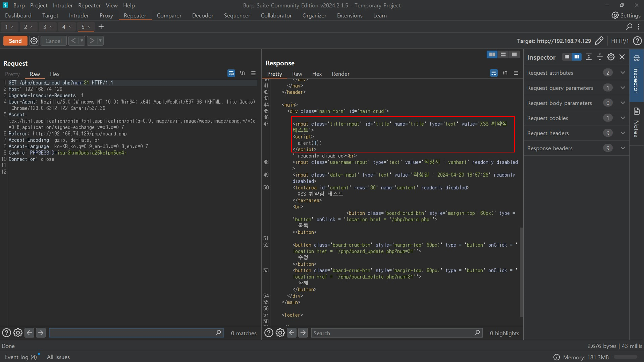Image resolution: width=644 pixels, height=362 pixels.
Task: Close the Inspector panel
Action: [x=622, y=57]
